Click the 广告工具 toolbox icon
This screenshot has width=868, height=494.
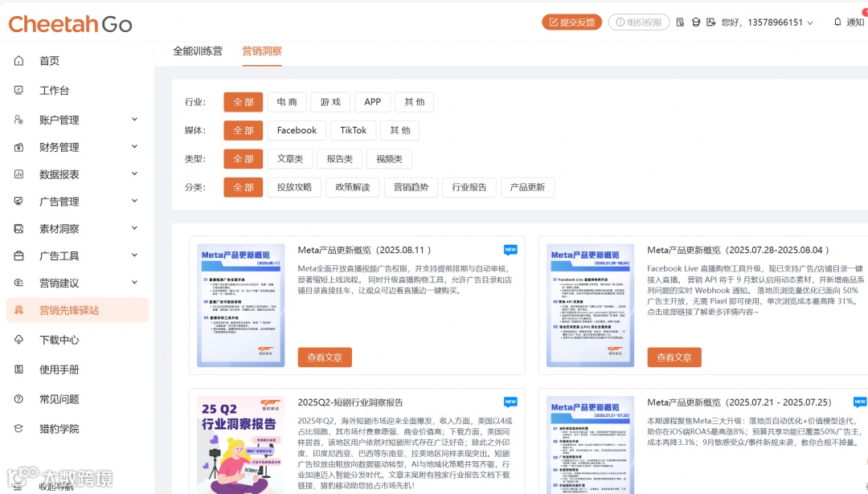point(18,255)
